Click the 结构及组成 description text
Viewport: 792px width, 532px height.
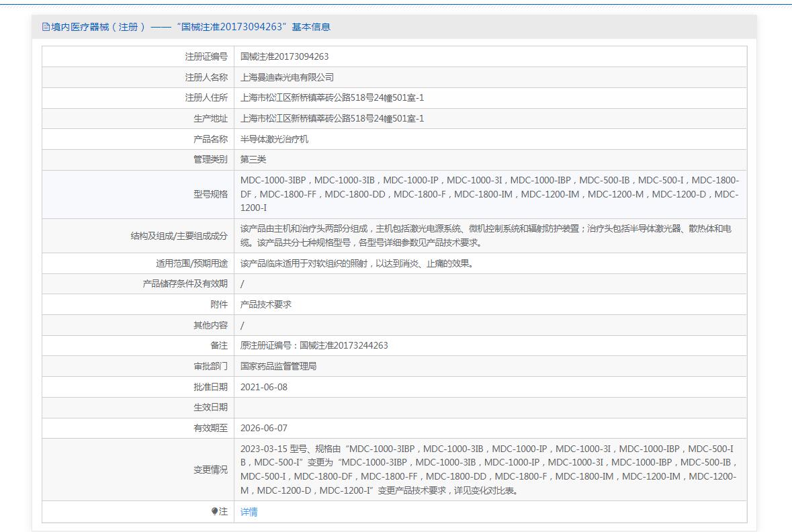click(486, 235)
